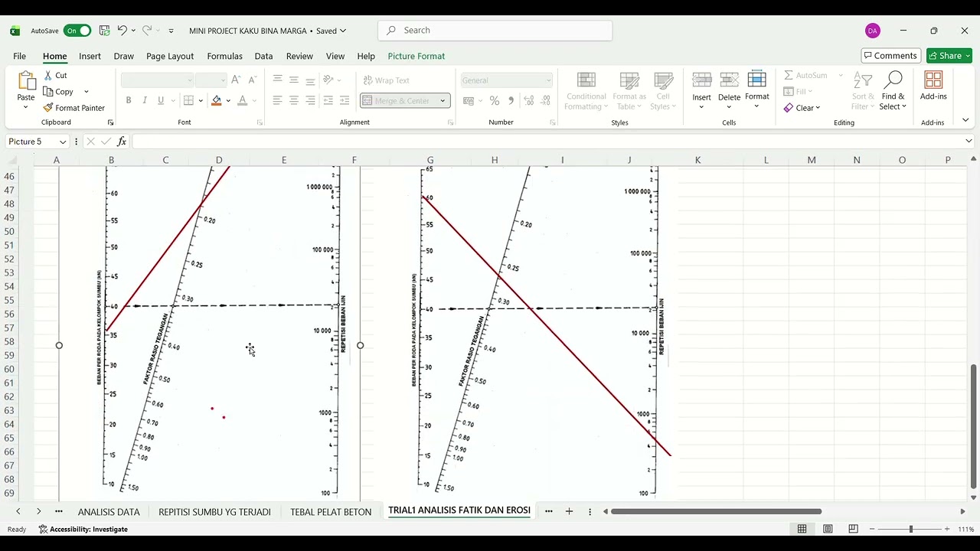Click the Percent Style icon
Viewport: 980px width, 551px height.
point(495,100)
